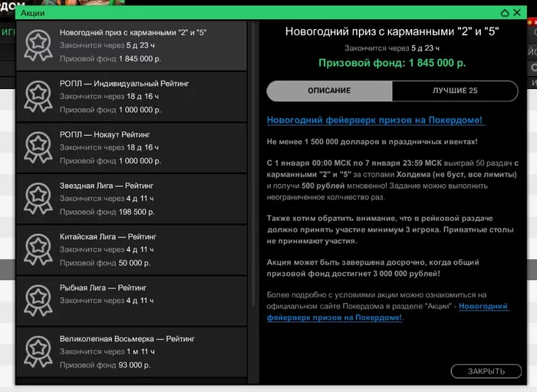Viewport: 537px width, 392px height.
Task: Select the Звездная Лига — Рейтинг promotion
Action: [x=131, y=199]
